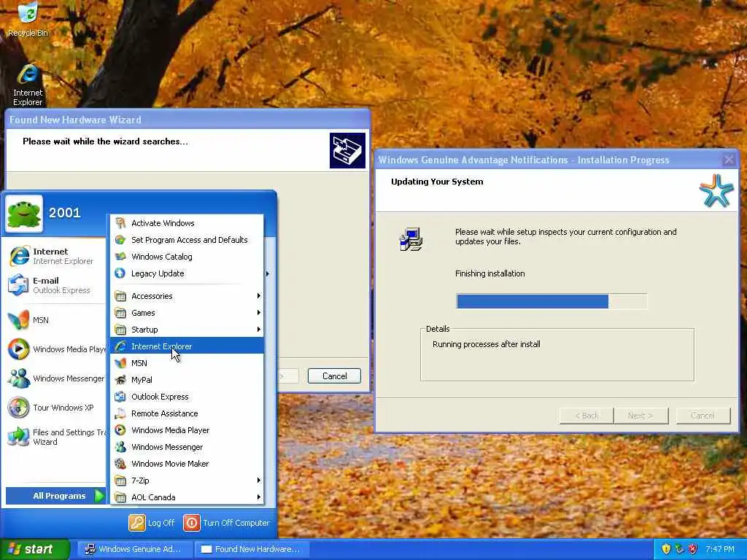This screenshot has width=747, height=560.
Task: Click the setup computer icon in Genuine Advantage dialog
Action: point(411,239)
